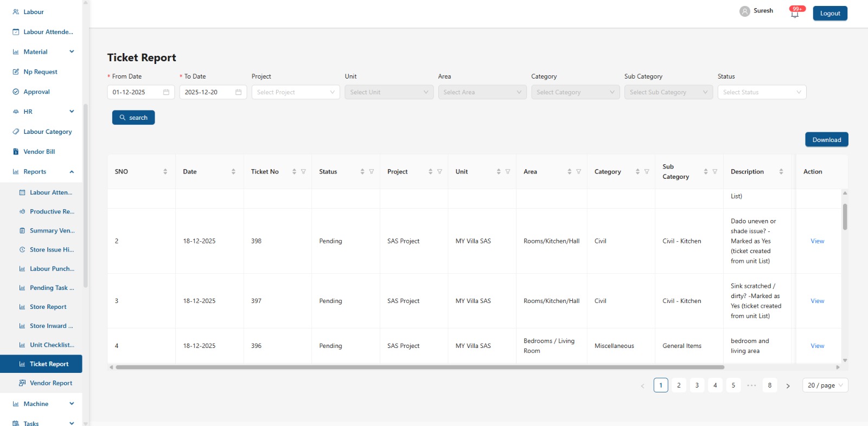This screenshot has width=868, height=426.
Task: Click the search button
Action: click(133, 118)
